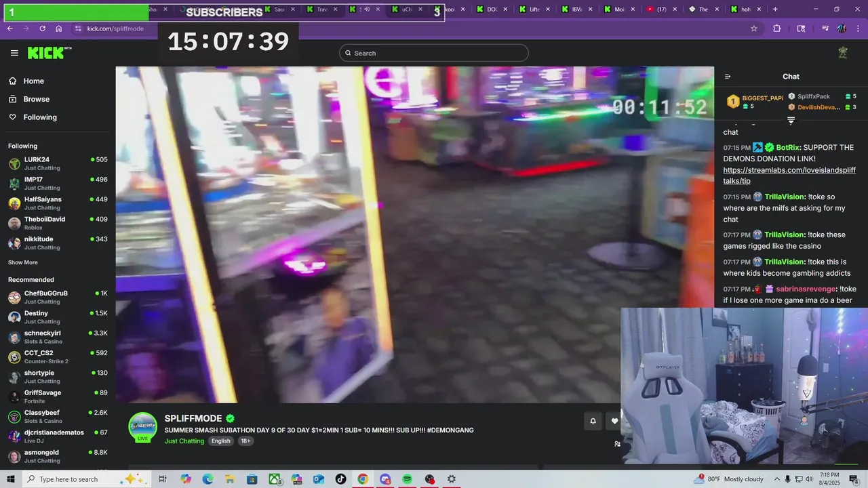Open Following in the sidebar
The image size is (868, 488).
click(40, 117)
